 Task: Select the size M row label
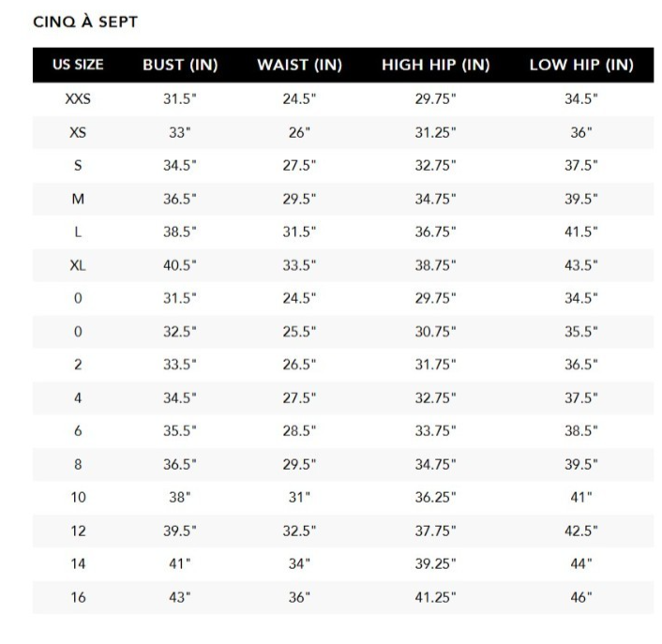tap(78, 199)
